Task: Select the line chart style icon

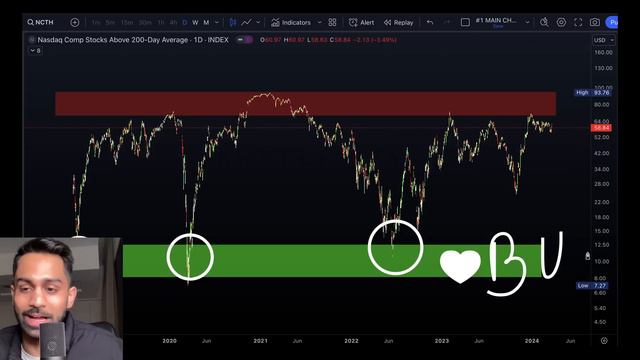Action: click(246, 22)
